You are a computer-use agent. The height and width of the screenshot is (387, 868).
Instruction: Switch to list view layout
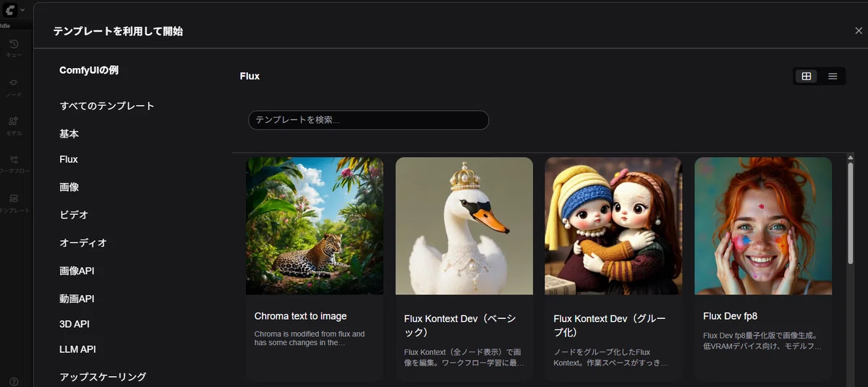[833, 76]
